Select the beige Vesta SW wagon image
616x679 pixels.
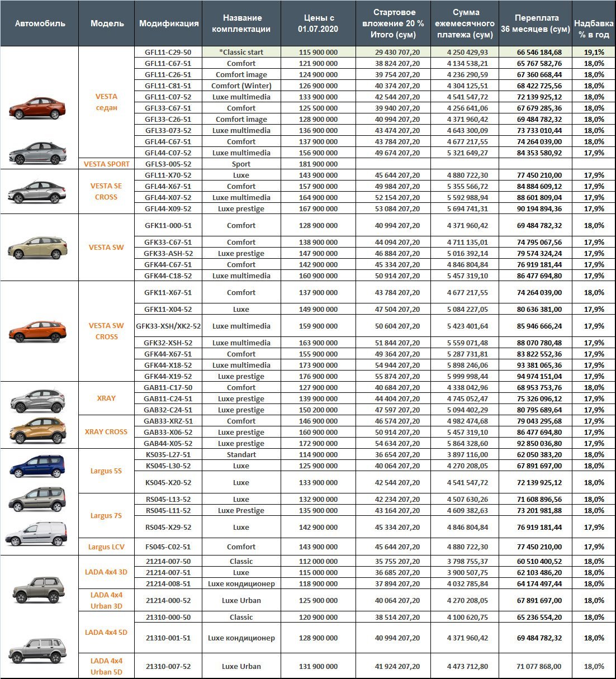point(37,248)
